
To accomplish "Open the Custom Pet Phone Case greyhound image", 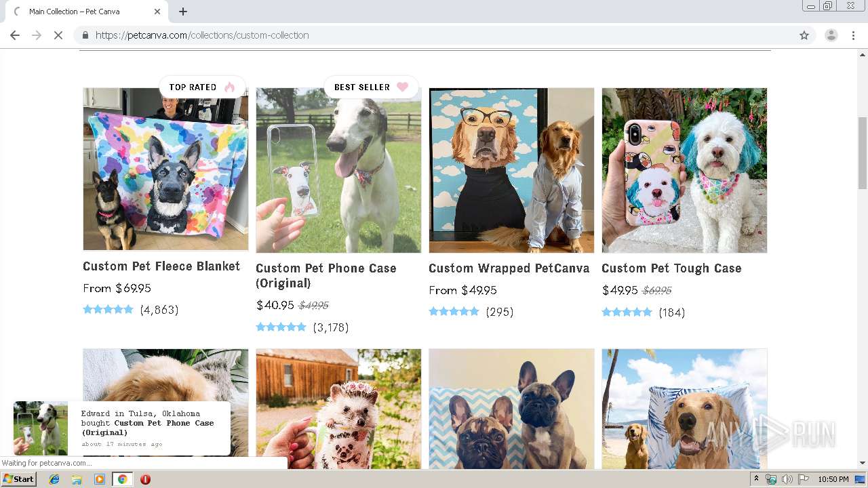I will click(x=338, y=170).
